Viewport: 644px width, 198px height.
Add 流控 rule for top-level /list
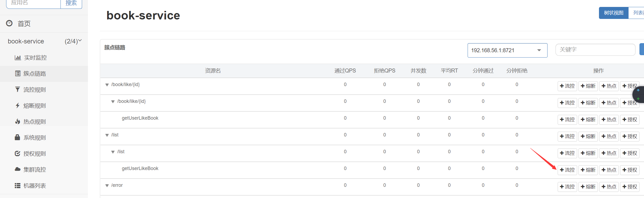point(567,136)
